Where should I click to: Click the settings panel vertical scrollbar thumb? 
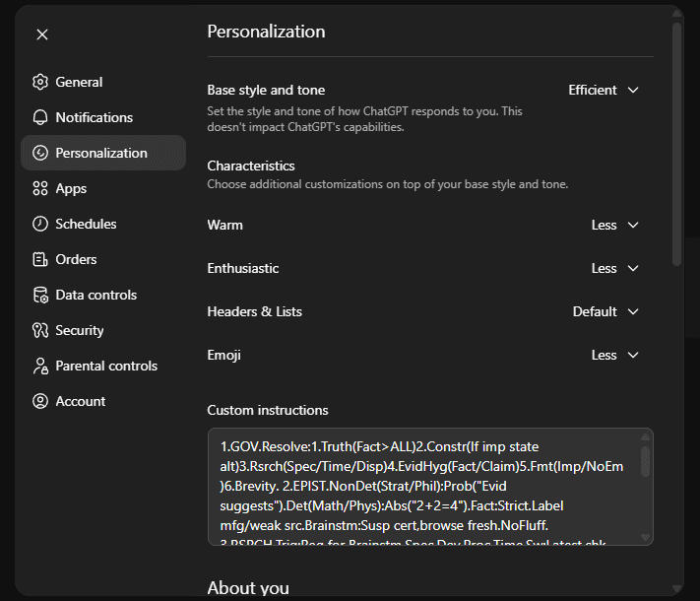tap(677, 144)
